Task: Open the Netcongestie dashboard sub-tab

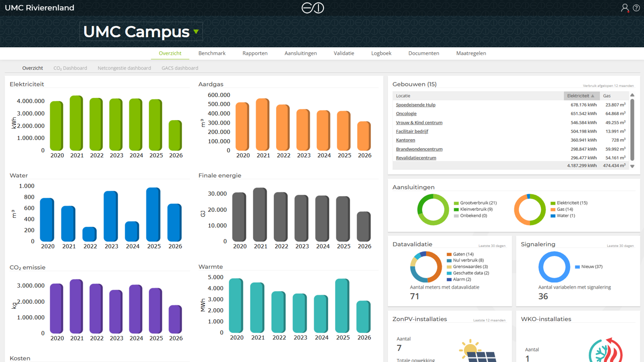Action: click(124, 68)
